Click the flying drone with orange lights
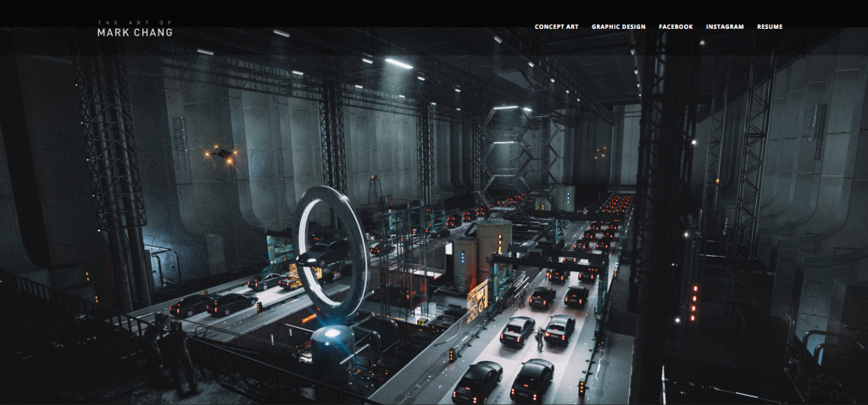Image resolution: width=868 pixels, height=405 pixels. tap(221, 153)
